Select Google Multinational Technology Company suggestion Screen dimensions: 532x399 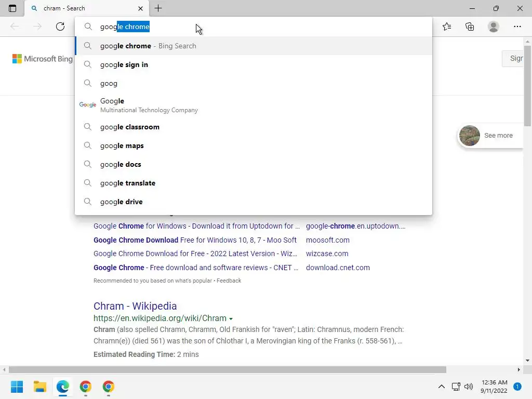pos(254,105)
